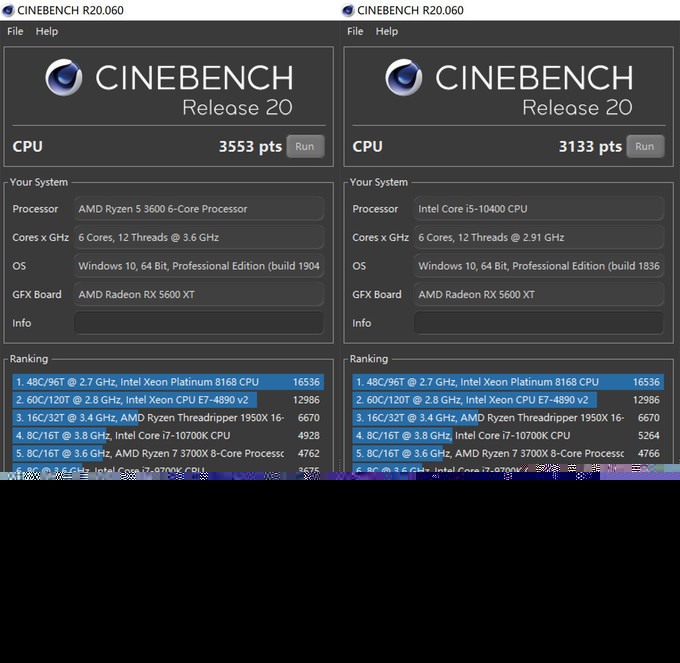Select the empty Info field in left window
The width and height of the screenshot is (680, 663).
click(199, 323)
